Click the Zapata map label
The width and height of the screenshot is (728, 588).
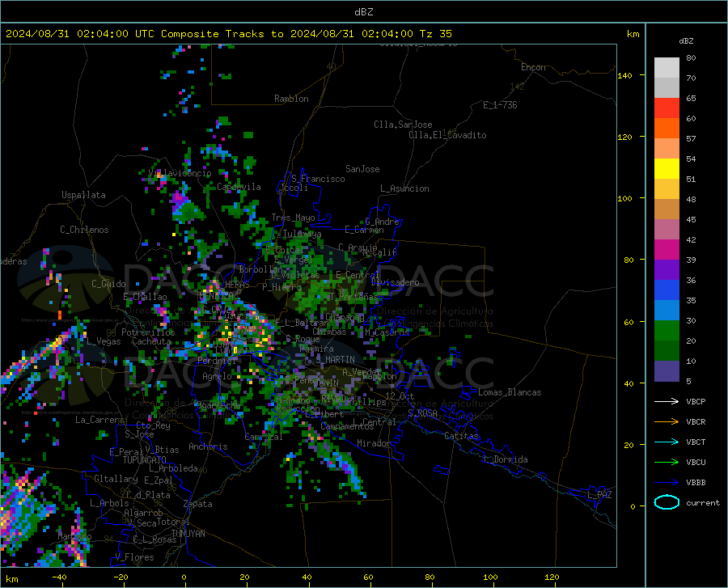[198, 504]
